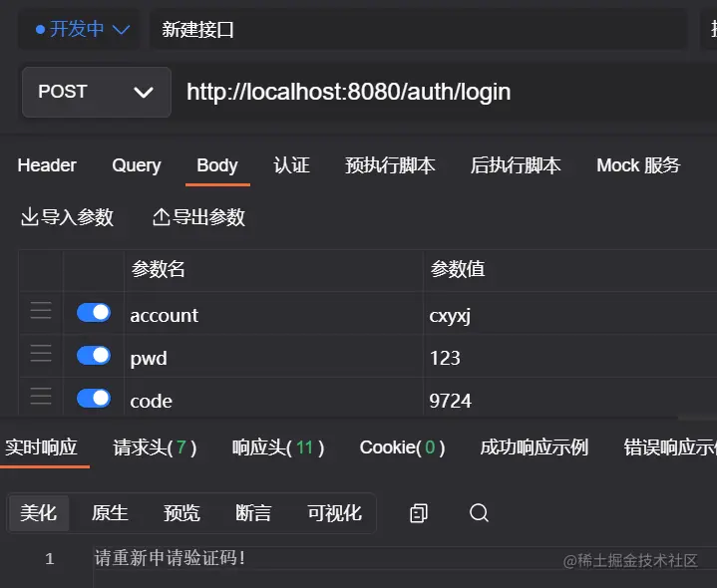Select the 断言 response view
The height and width of the screenshot is (588, 717).
point(253,513)
